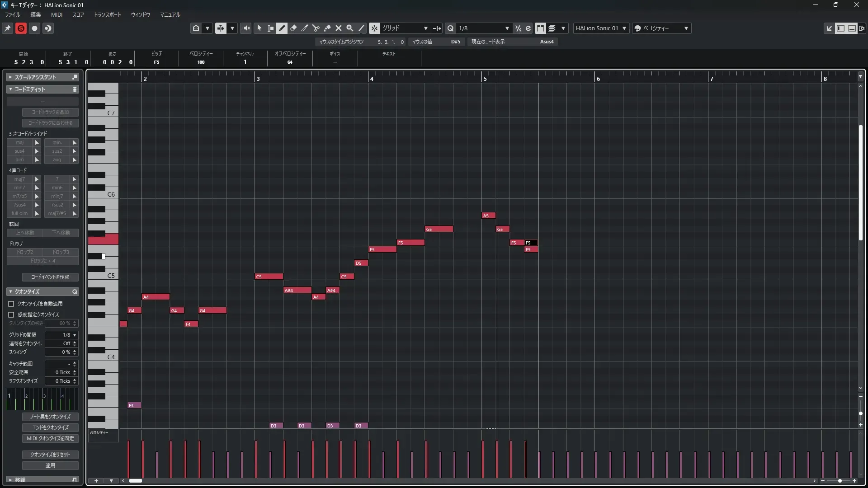Viewport: 868px width, 488px height.
Task: Select the Glue tool
Action: [327, 28]
